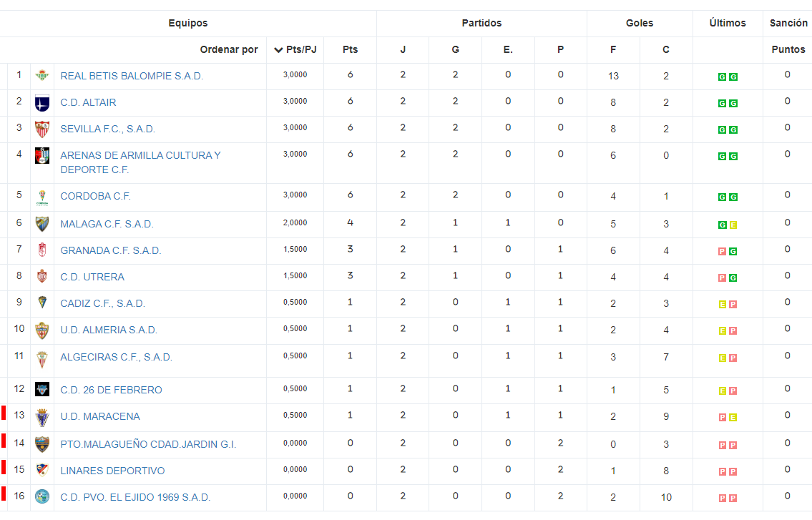
Task: Open PTO.MALAGUEÑO CDAD.JARDIN G.I. link
Action: click(148, 444)
